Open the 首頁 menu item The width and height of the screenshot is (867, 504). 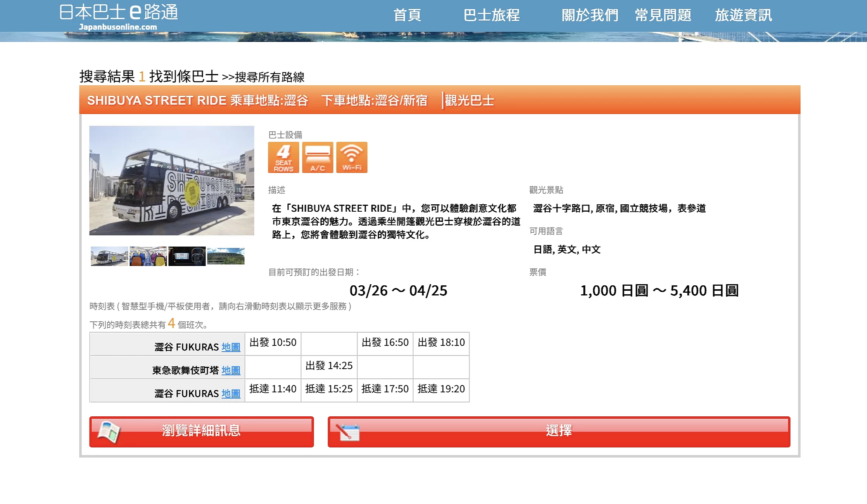tap(407, 15)
